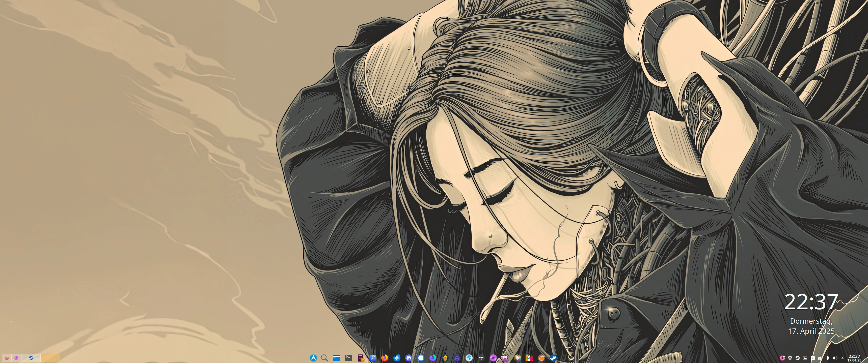Launch the purple-blue Firefox Developer browser icon
This screenshot has height=363, width=868.
pyautogui.click(x=433, y=358)
